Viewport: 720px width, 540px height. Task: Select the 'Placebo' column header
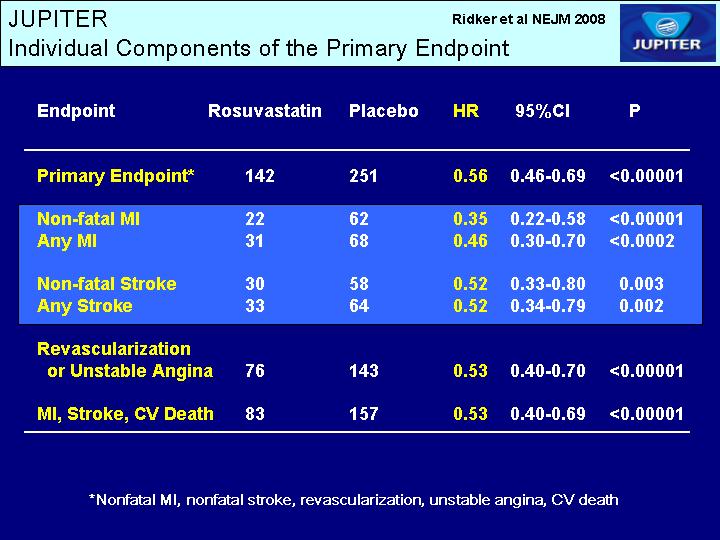[383, 111]
